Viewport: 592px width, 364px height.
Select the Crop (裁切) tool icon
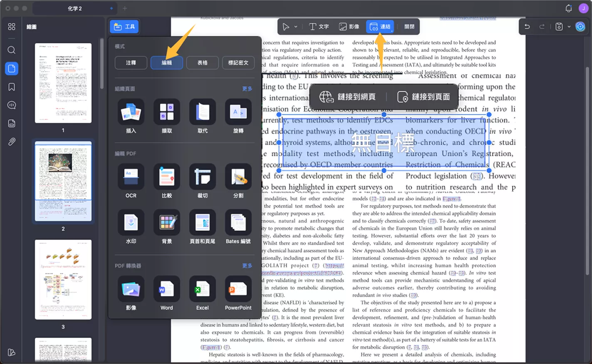(x=203, y=177)
